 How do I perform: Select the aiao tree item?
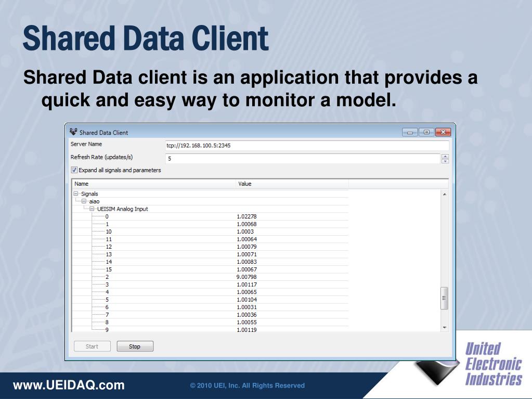94,201
